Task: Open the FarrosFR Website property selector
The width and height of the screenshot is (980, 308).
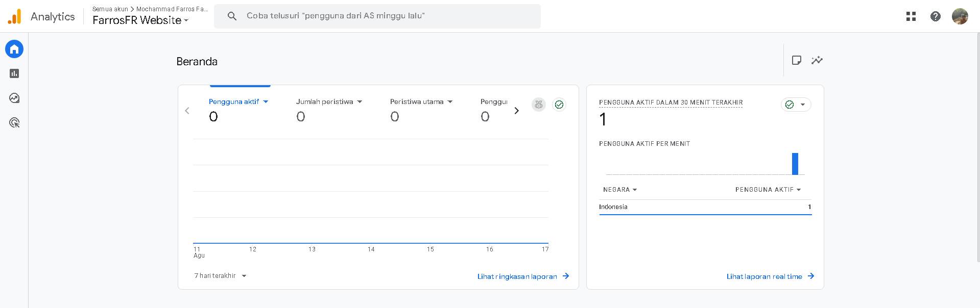Action: click(140, 20)
